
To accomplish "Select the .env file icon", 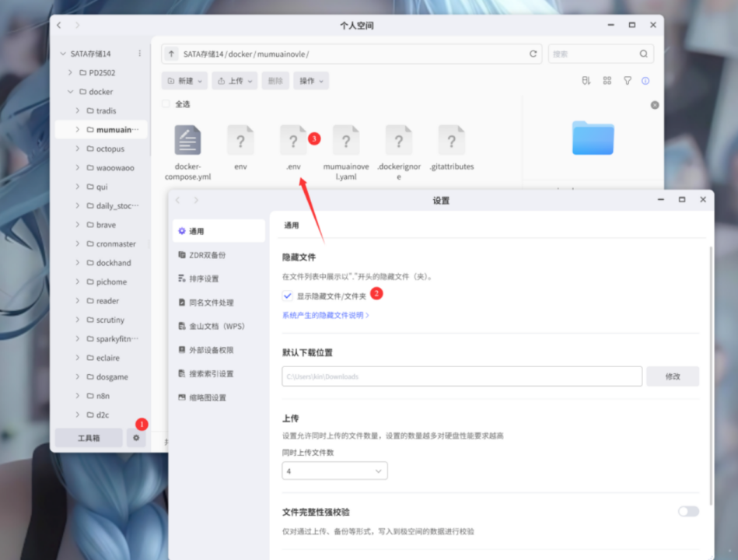I will pos(293,141).
